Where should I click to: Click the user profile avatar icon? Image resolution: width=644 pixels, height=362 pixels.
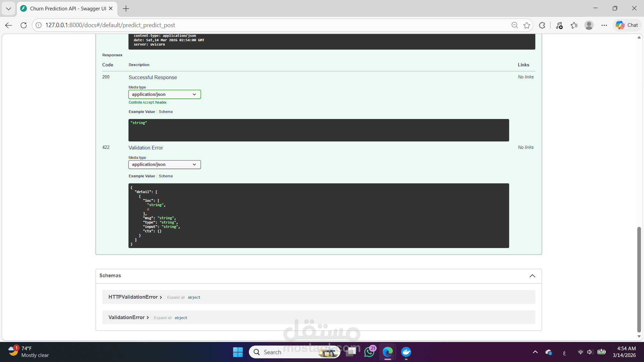tap(589, 25)
